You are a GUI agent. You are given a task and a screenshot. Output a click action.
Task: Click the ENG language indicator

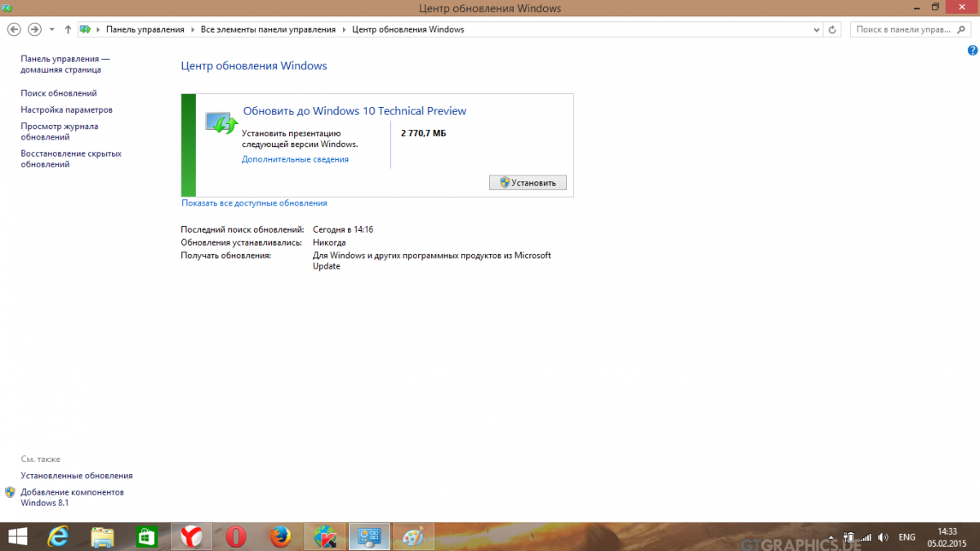[906, 537]
